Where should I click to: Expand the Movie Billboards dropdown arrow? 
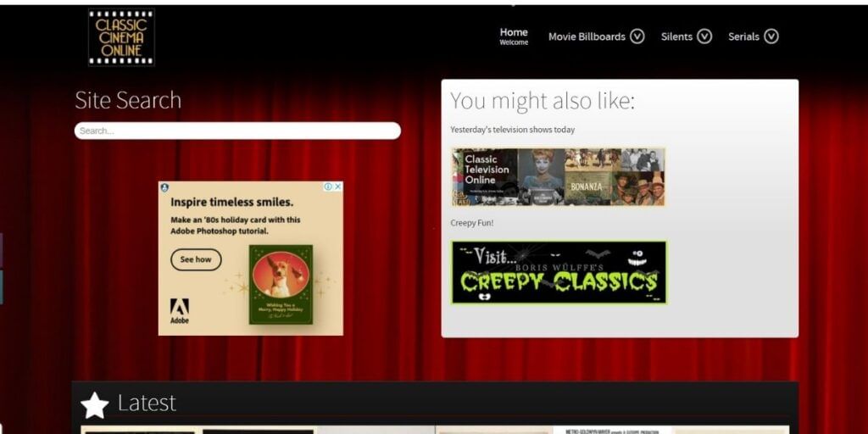click(x=637, y=36)
